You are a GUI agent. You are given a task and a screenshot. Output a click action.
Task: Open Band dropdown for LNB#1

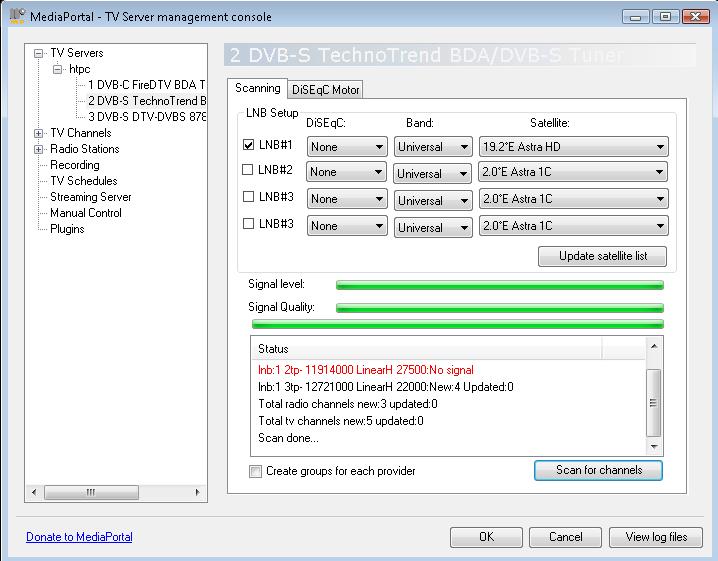tap(433, 147)
